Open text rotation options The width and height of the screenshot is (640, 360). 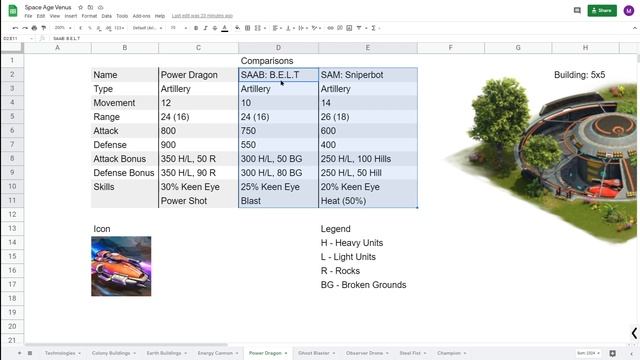[316, 28]
